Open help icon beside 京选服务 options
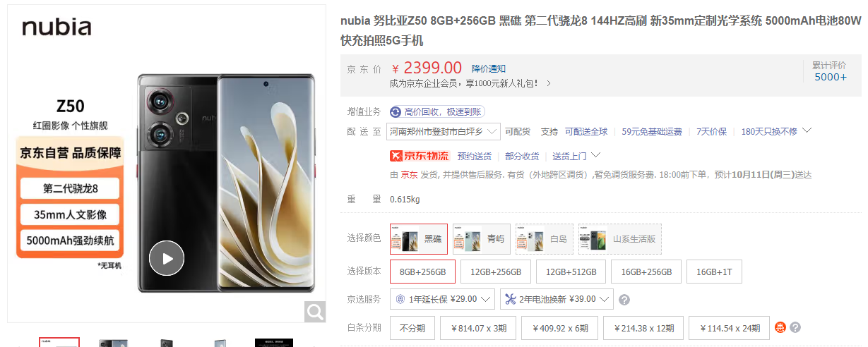 pos(624,300)
